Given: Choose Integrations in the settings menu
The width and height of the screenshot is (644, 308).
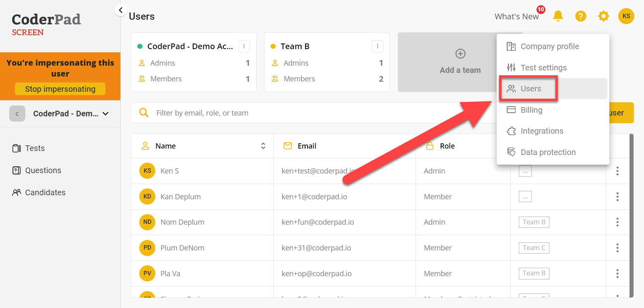Looking at the screenshot, I should (541, 131).
